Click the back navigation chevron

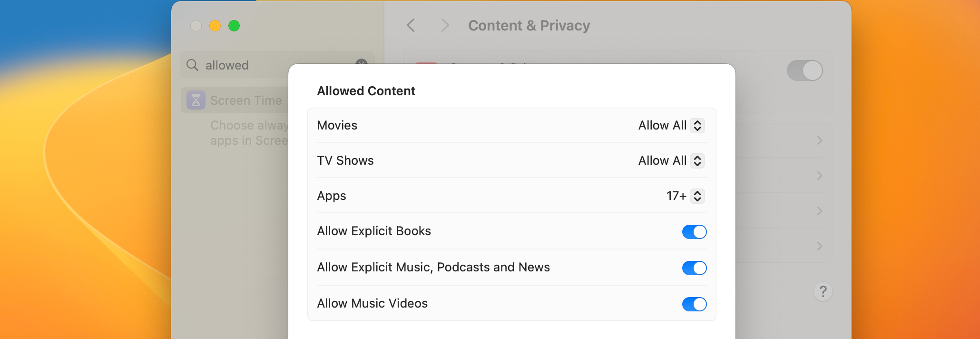[x=411, y=25]
